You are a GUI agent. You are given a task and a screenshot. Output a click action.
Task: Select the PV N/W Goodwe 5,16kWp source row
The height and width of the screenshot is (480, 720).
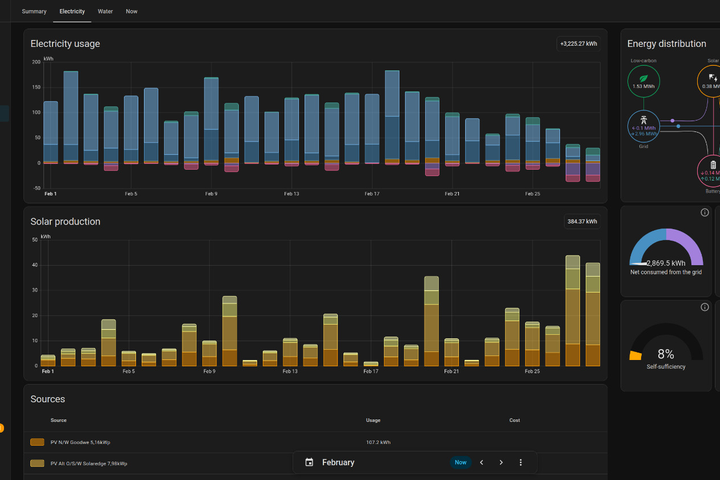pos(315,442)
